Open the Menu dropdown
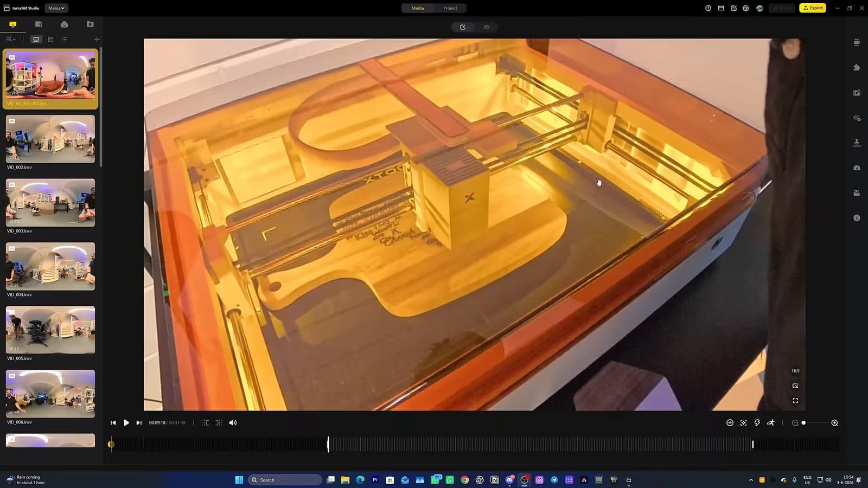Viewport: 868px width, 488px height. pyautogui.click(x=56, y=8)
